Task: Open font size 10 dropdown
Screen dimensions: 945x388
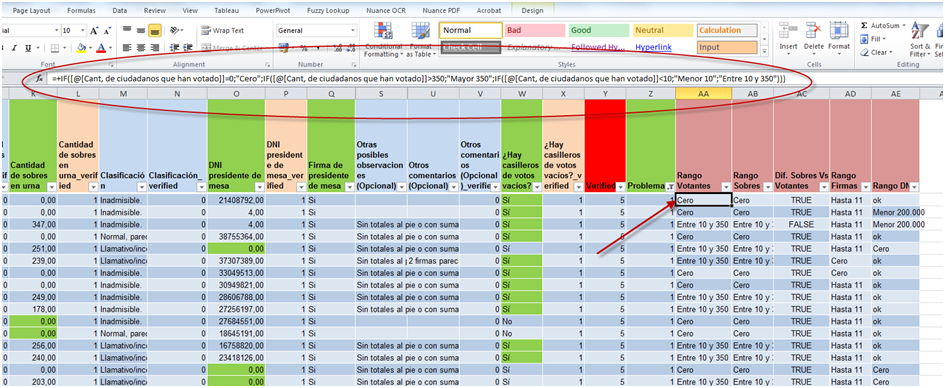Action: [x=82, y=30]
